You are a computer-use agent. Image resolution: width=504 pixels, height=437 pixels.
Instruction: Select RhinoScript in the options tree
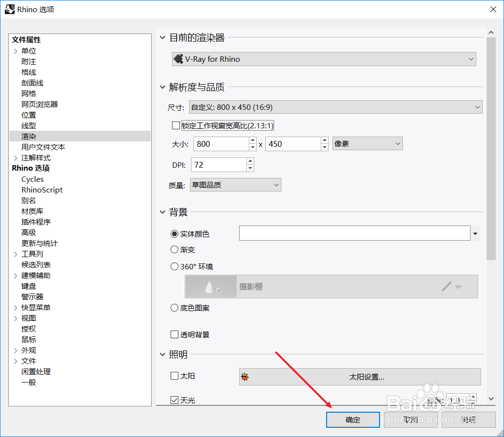tap(42, 190)
